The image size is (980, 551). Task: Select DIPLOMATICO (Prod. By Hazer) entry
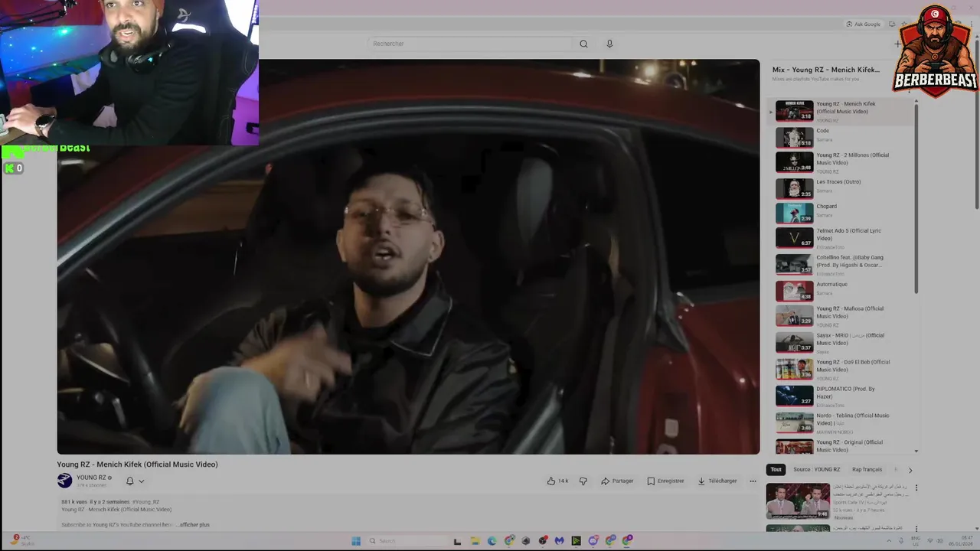842,396
